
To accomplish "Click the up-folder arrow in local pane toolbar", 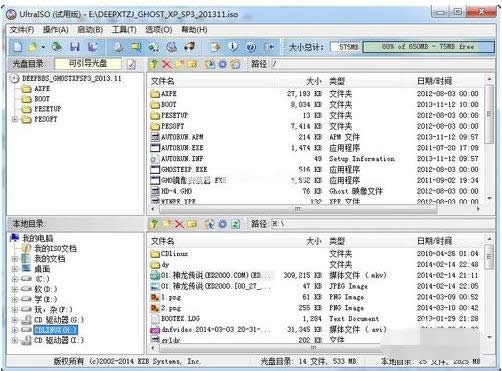I will (x=154, y=224).
